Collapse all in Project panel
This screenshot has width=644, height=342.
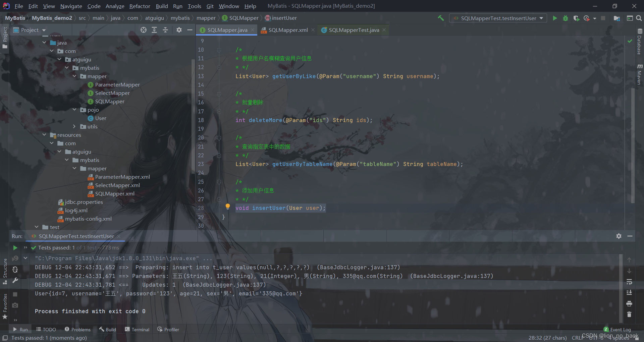point(165,30)
